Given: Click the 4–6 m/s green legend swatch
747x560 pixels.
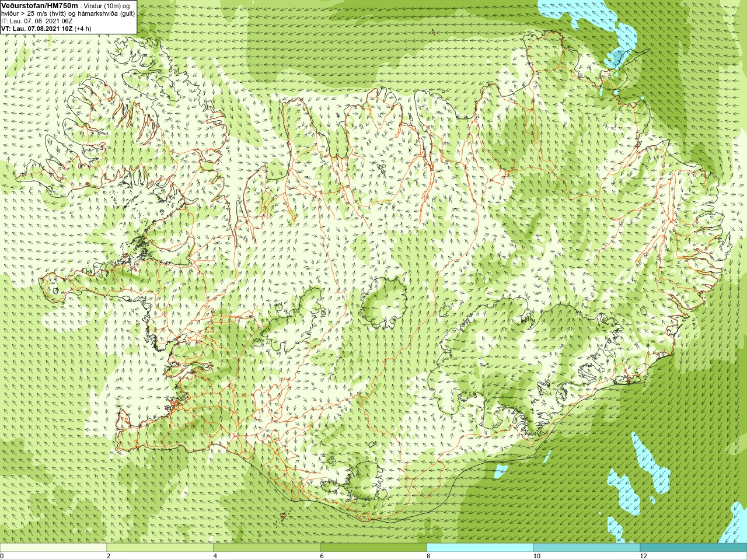Looking at the screenshot, I should [x=267, y=548].
